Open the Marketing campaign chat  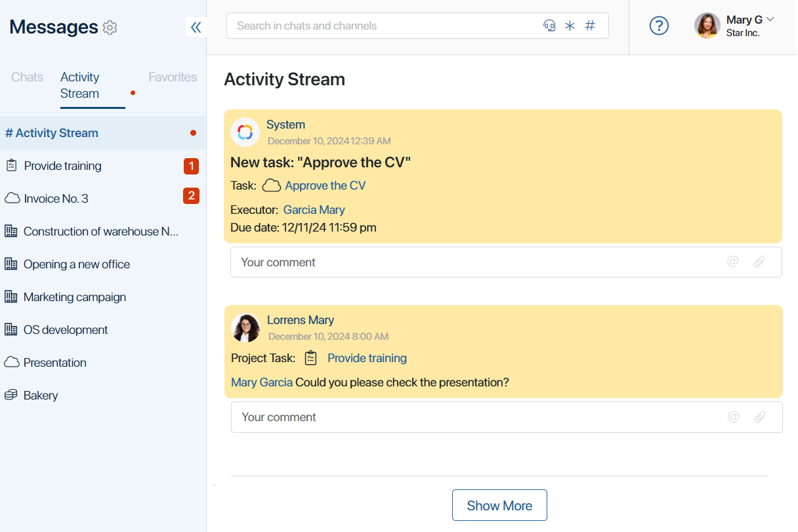[x=102, y=297]
